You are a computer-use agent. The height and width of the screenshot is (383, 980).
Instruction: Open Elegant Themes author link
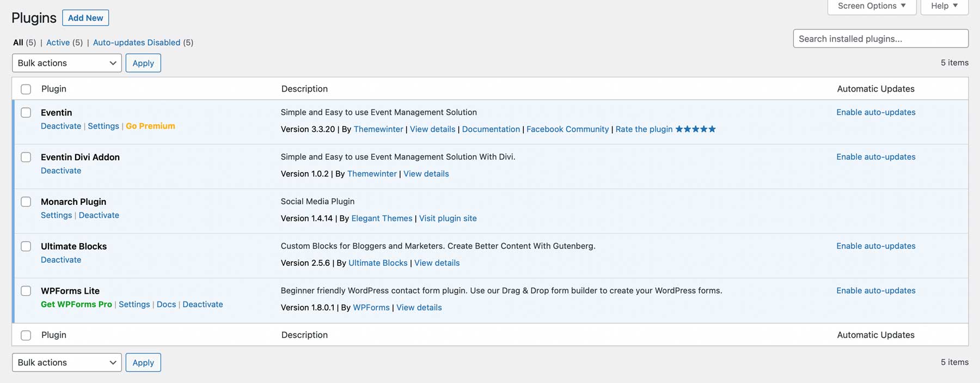click(382, 218)
